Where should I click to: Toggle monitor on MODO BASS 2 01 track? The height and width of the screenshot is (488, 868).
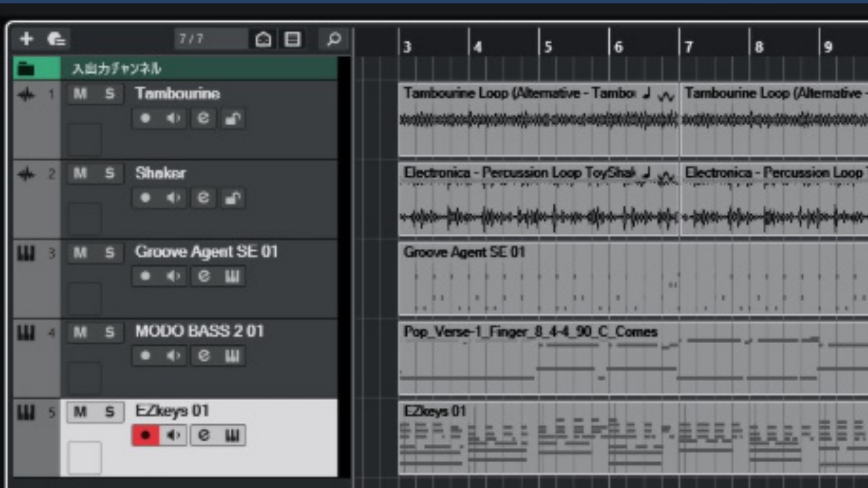[174, 356]
